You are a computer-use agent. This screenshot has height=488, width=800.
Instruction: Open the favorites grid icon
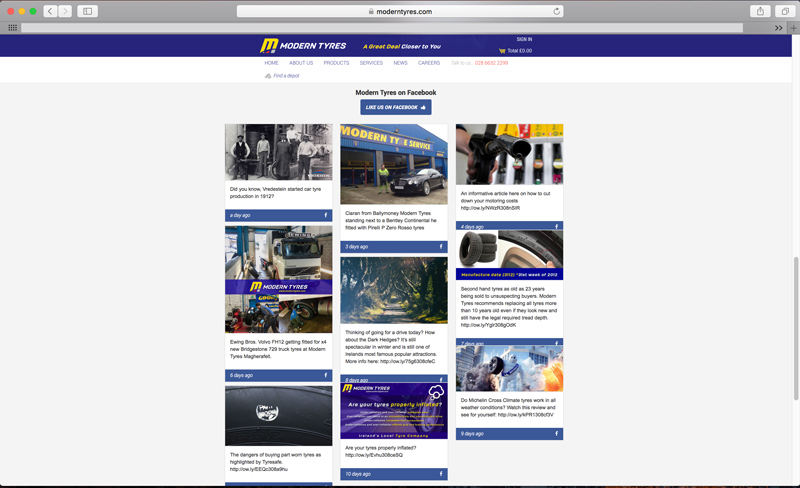click(x=13, y=28)
